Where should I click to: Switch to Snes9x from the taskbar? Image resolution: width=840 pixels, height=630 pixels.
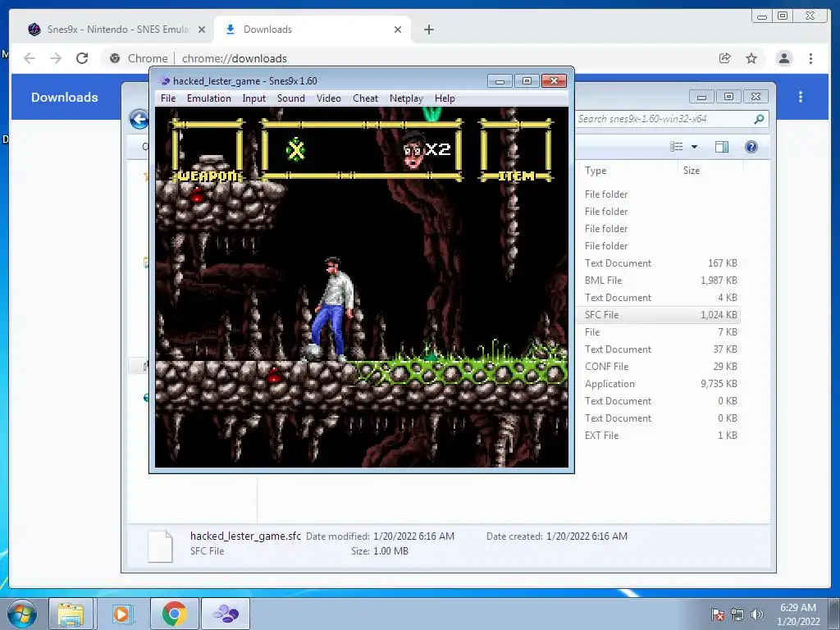pyautogui.click(x=226, y=614)
